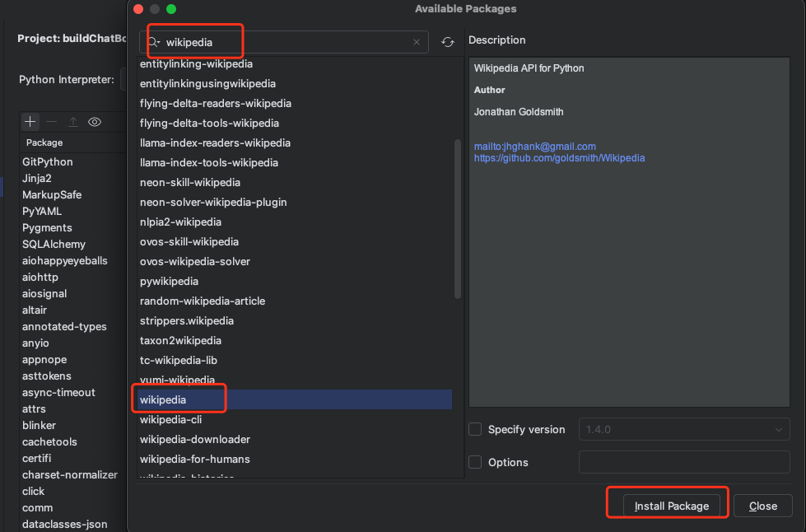
Task: Select MarkupSafe in installed packages
Action: click(x=51, y=195)
